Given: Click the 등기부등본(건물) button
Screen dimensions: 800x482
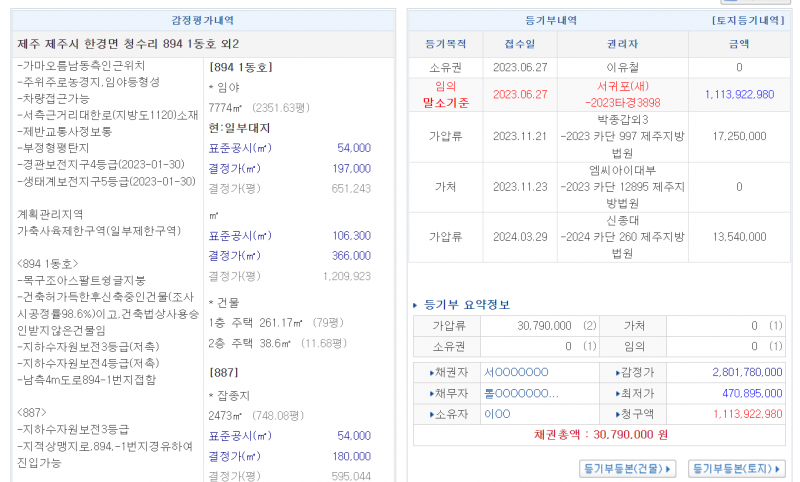Looking at the screenshot, I should coord(628,468).
